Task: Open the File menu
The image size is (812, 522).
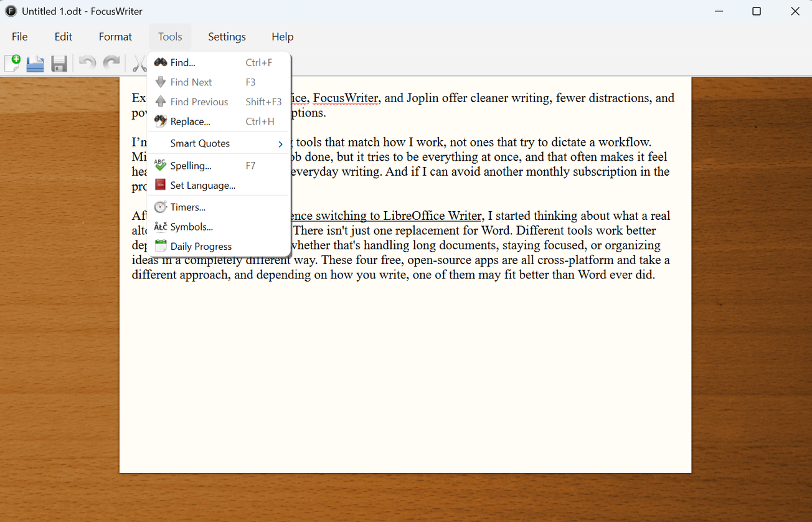Action: click(20, 37)
